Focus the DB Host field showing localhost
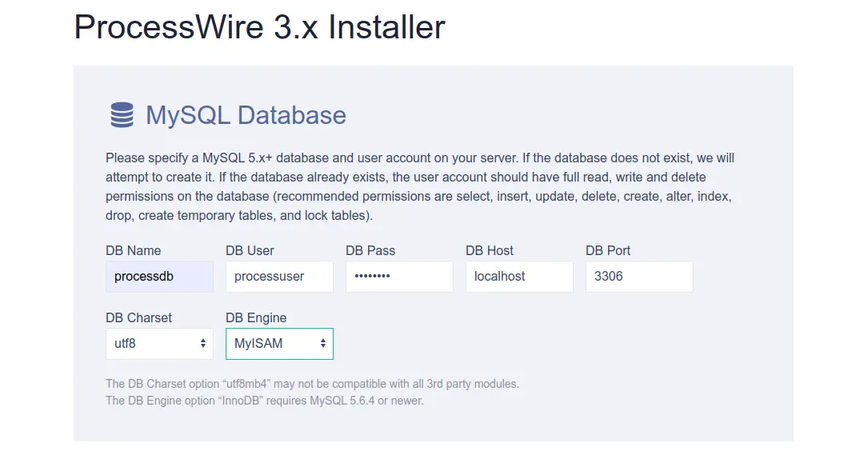 coord(519,277)
